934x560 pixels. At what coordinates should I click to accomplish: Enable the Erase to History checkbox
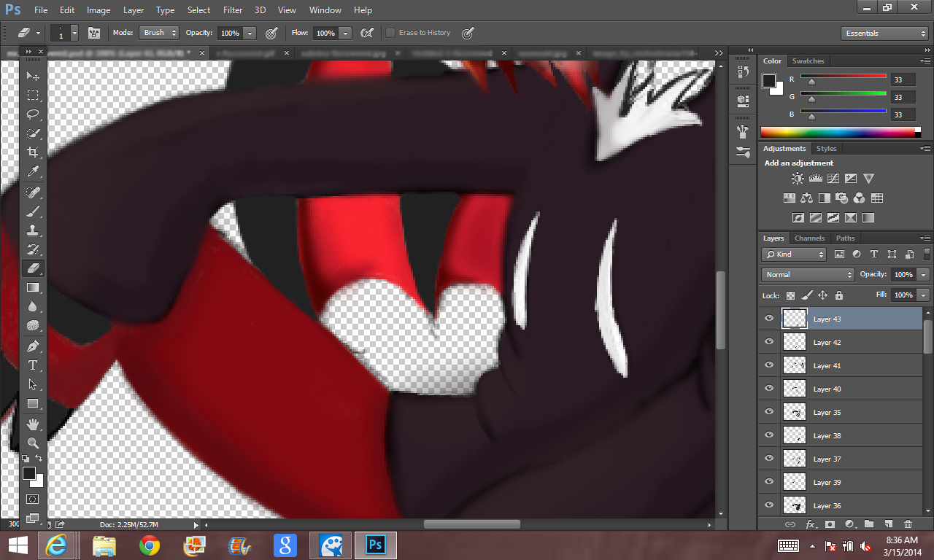pos(390,33)
